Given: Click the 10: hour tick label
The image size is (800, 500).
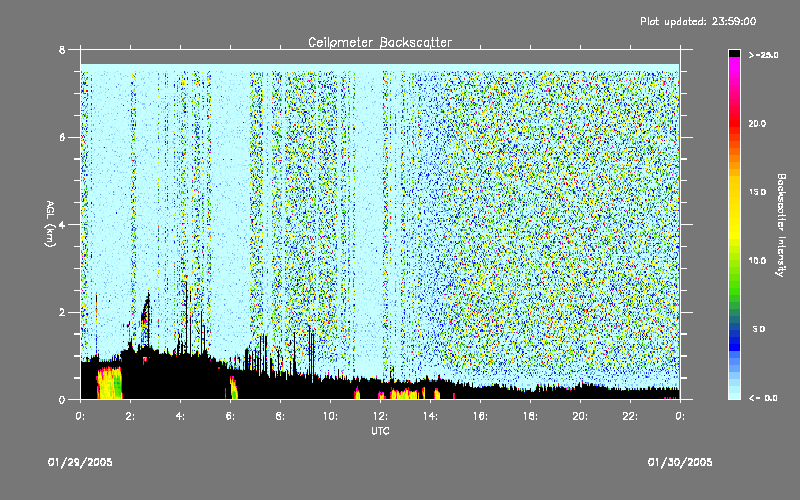Looking at the screenshot, I should [x=330, y=416].
